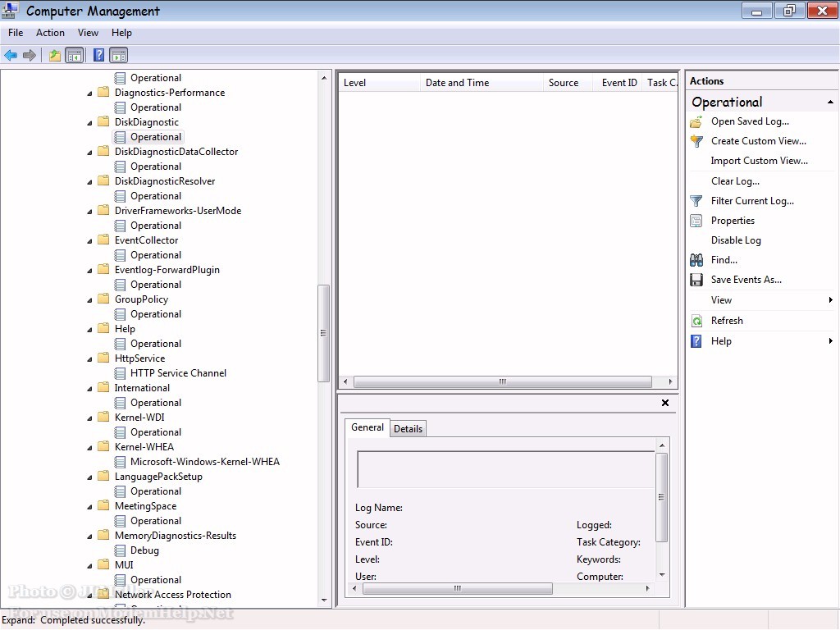Screen dimensions: 840x630
Task: Select the Network Access Protection node
Action: pos(172,595)
